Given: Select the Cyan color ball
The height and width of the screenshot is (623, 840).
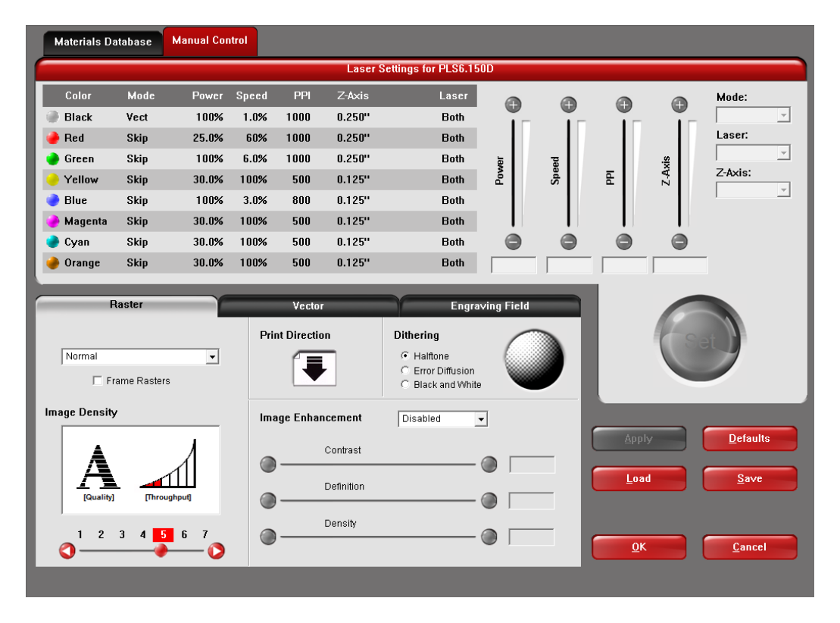Looking at the screenshot, I should (x=52, y=242).
